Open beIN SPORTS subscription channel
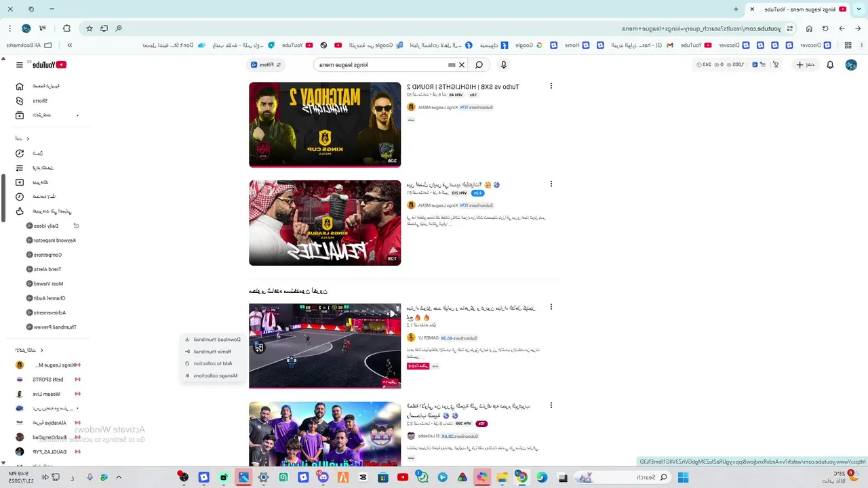 pos(47,380)
